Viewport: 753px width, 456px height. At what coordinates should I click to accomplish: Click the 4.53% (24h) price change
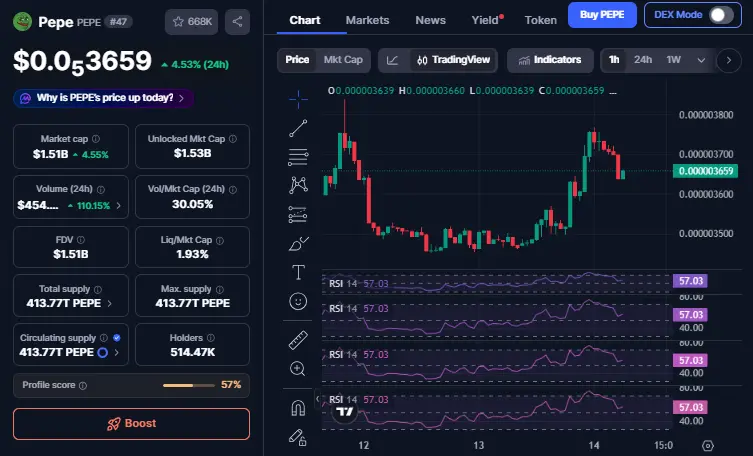click(x=195, y=64)
